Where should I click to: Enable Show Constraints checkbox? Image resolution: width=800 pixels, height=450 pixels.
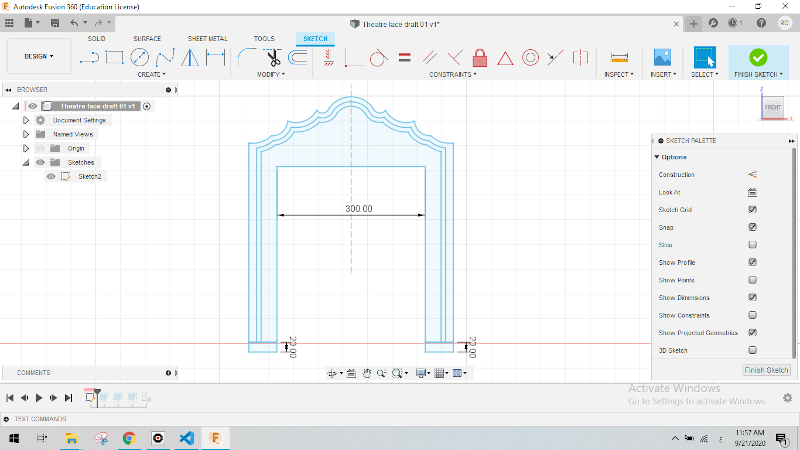(x=752, y=315)
